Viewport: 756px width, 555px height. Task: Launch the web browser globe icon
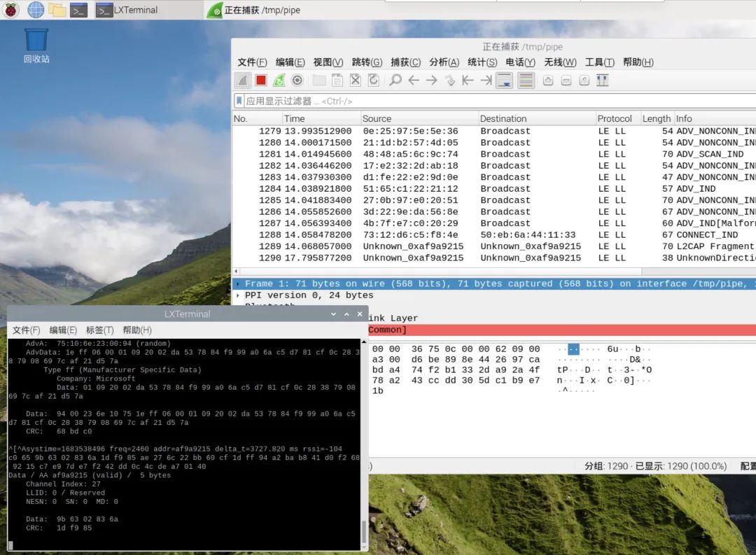click(36, 10)
